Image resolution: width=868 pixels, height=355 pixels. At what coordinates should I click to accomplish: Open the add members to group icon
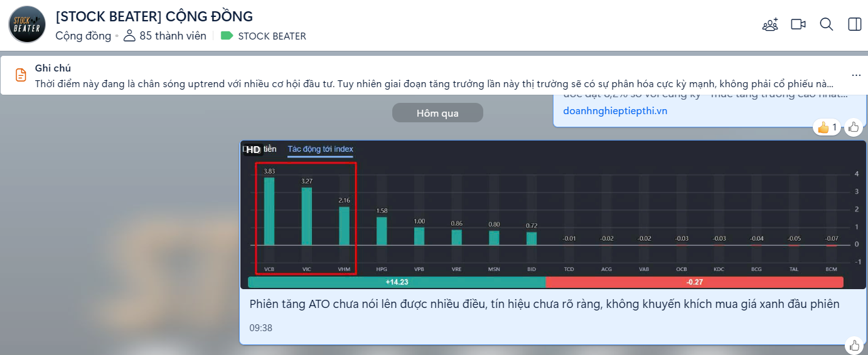tap(770, 24)
